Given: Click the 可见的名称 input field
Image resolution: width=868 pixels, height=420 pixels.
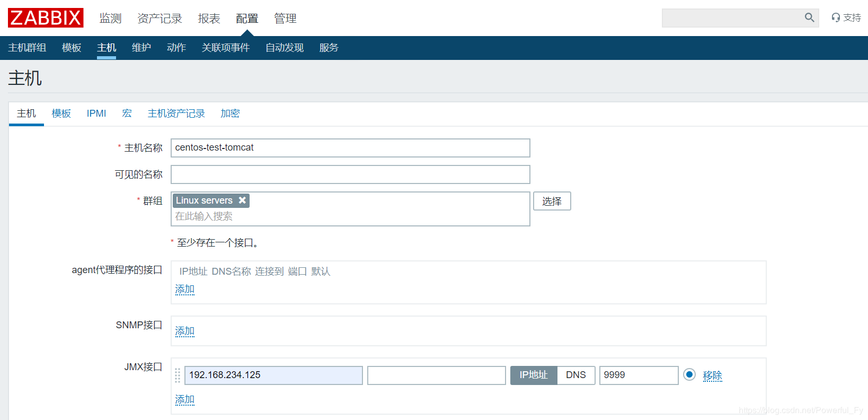Looking at the screenshot, I should (x=350, y=174).
